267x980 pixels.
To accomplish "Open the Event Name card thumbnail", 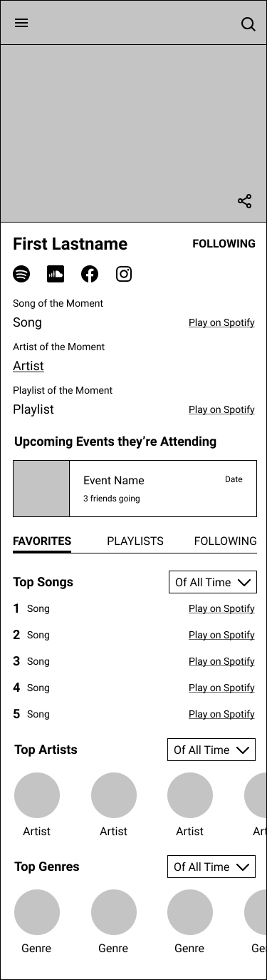I will coord(41,489).
